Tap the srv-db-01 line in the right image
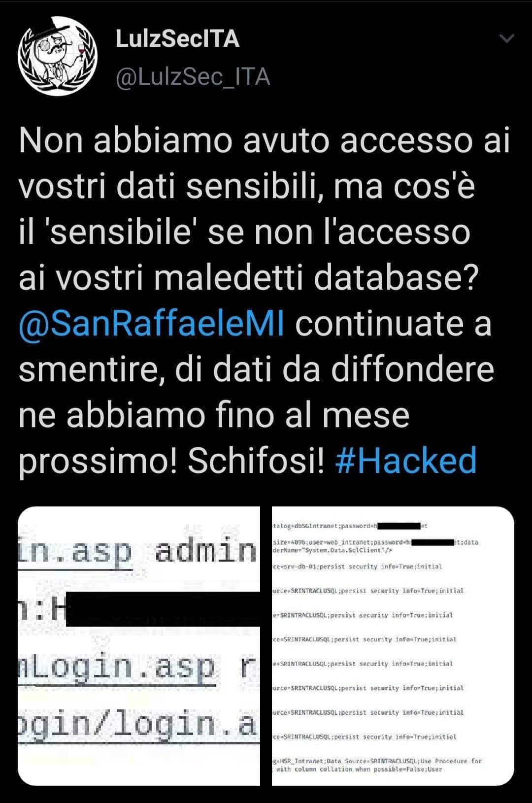The height and width of the screenshot is (803, 532). (x=357, y=567)
